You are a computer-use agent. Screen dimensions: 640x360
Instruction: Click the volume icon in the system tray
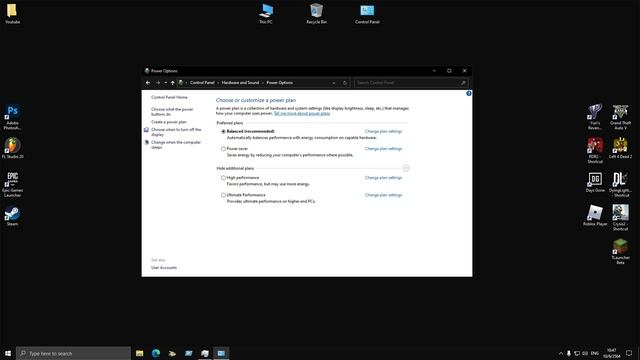point(585,353)
